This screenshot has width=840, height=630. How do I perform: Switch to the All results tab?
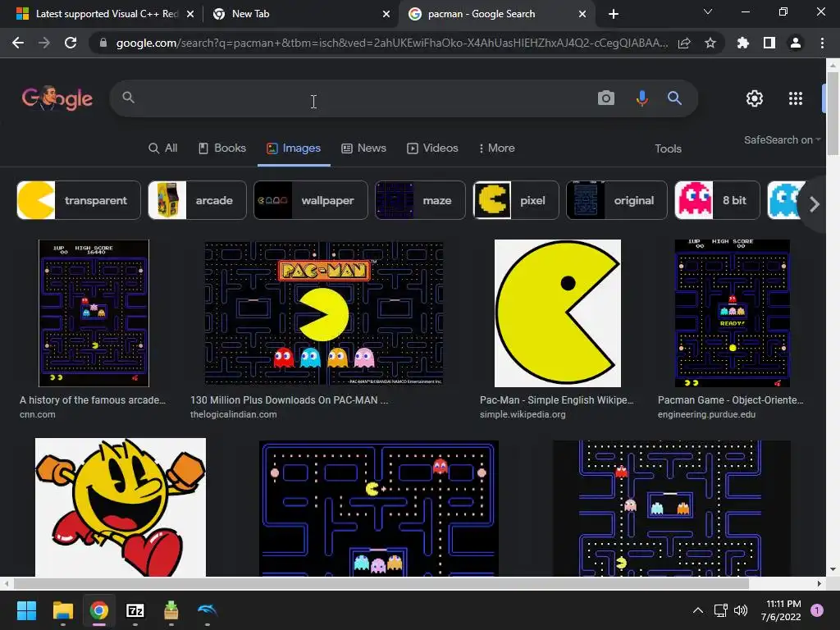pos(163,148)
